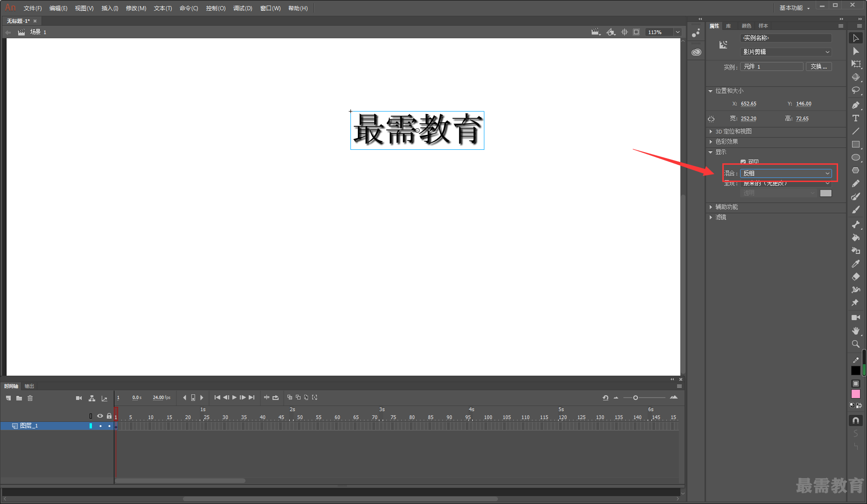The width and height of the screenshot is (867, 504).
Task: Create a new layer in timeline
Action: (x=8, y=398)
